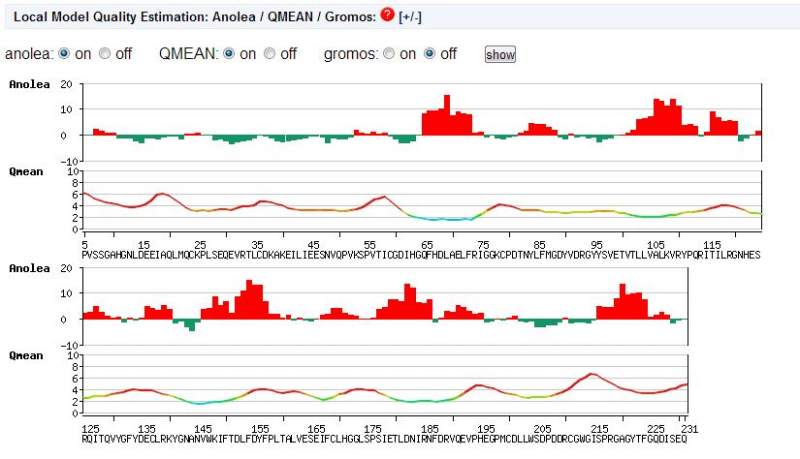Viewport: 800px width, 459px height.
Task: Click residue axis label '155' in the second plot
Action: [260, 429]
